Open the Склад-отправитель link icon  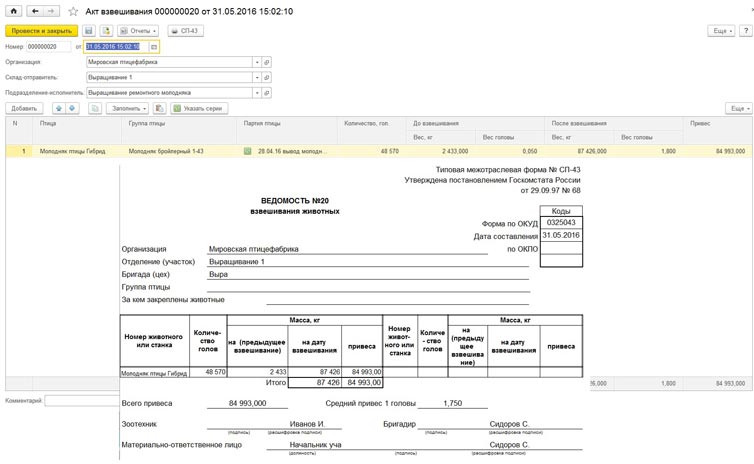266,77
